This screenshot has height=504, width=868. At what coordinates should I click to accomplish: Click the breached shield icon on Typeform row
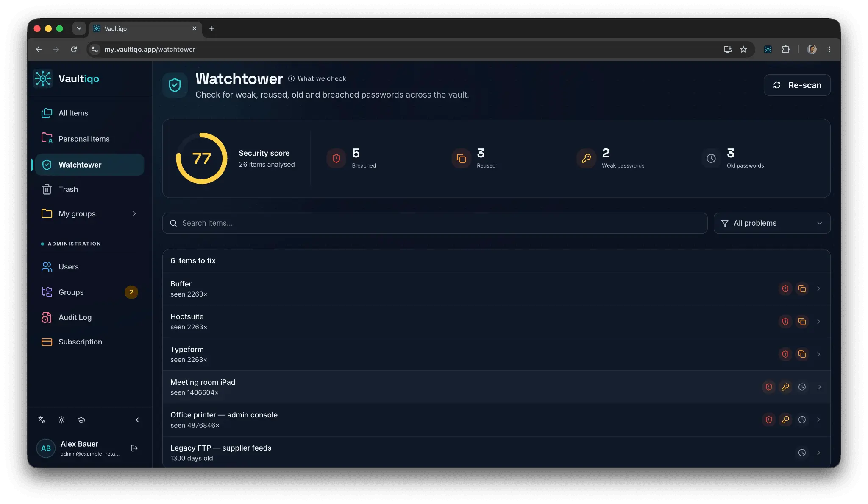point(785,354)
